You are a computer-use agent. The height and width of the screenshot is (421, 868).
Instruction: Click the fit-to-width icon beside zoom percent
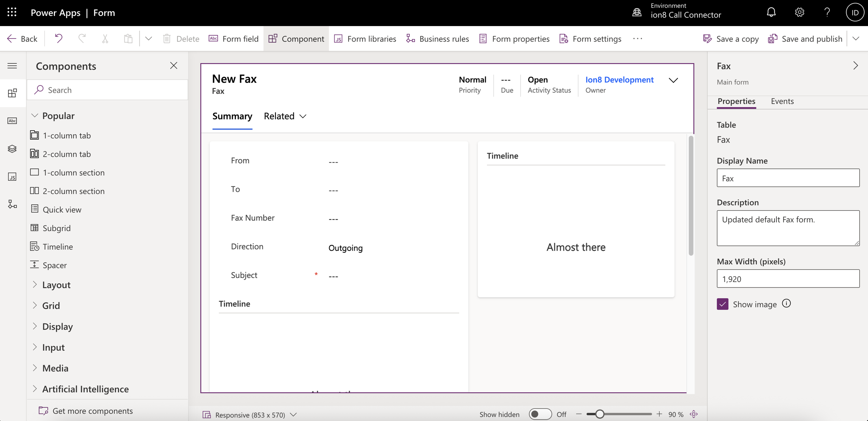click(694, 414)
